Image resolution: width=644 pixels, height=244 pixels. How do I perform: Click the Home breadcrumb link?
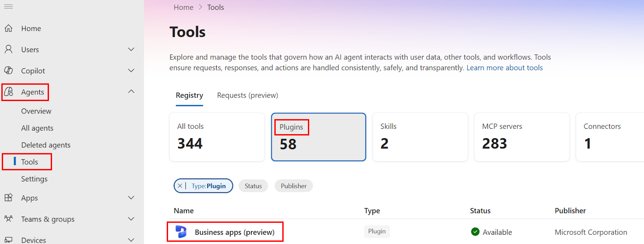coord(183,8)
